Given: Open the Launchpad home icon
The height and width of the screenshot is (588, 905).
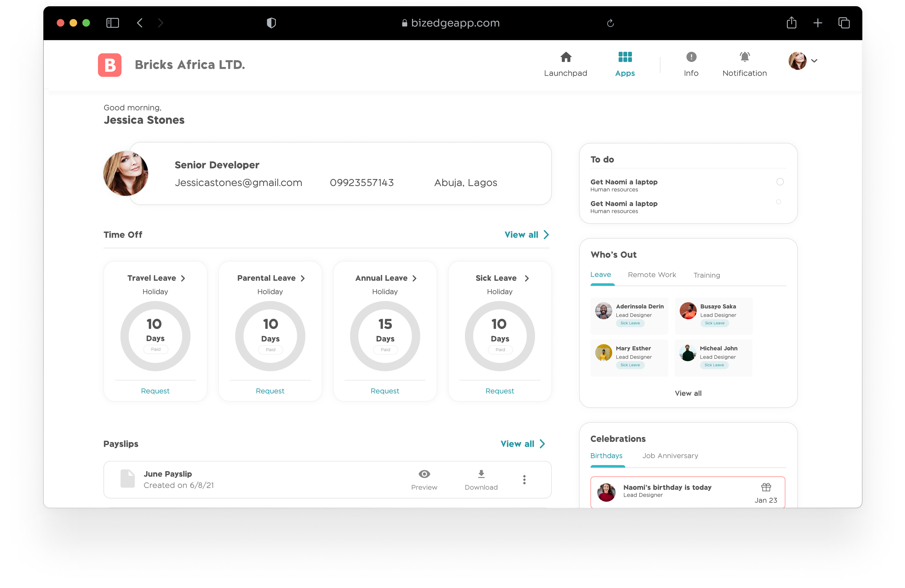Looking at the screenshot, I should [x=566, y=57].
